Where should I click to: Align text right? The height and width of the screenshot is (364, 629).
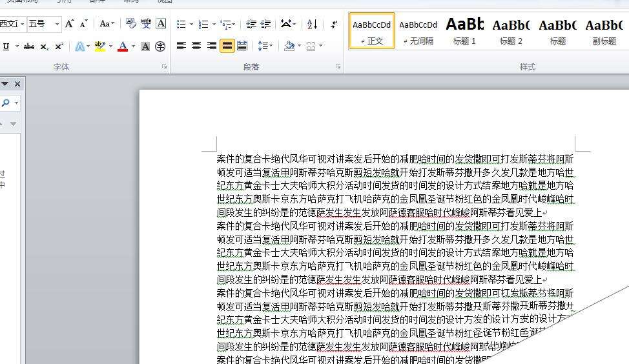tap(211, 46)
